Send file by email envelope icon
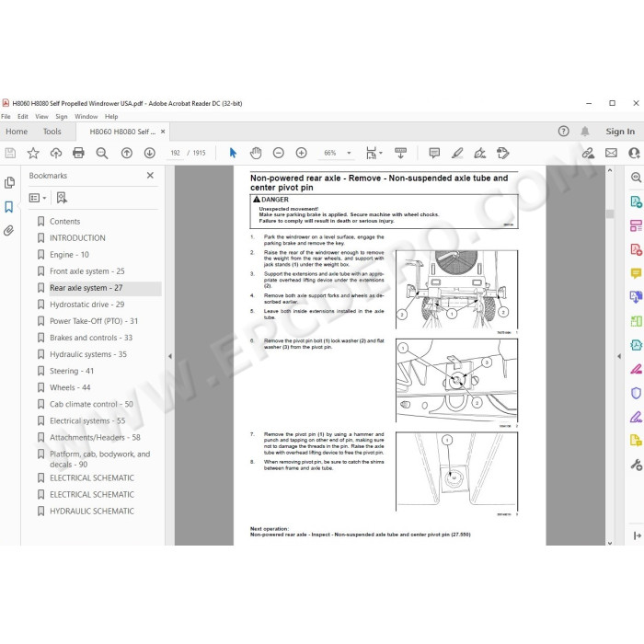 (x=611, y=154)
